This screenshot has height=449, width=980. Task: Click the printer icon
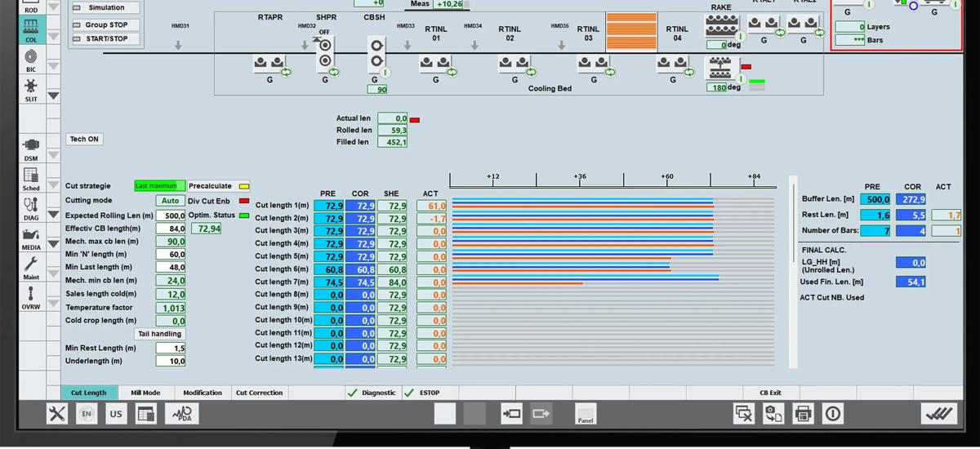coord(803,414)
